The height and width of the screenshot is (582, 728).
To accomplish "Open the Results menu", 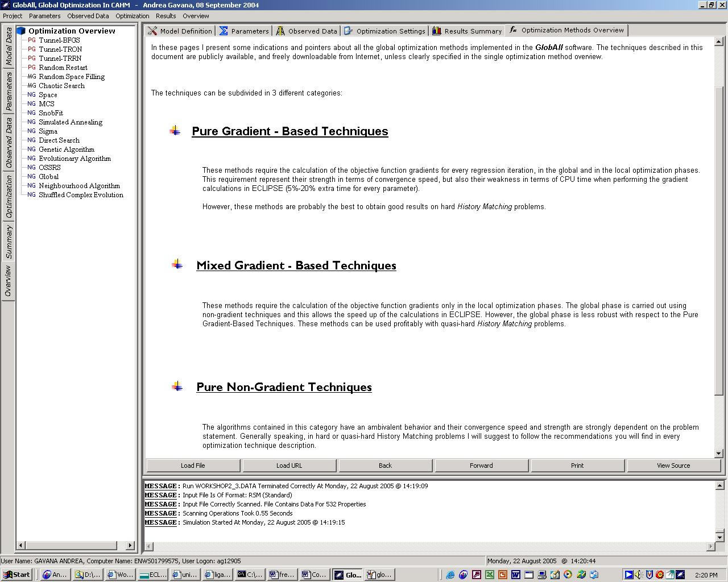I will coord(166,16).
